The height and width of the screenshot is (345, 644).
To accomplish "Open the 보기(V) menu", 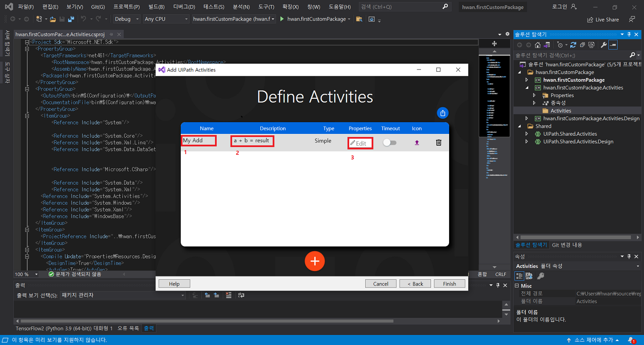I will click(75, 7).
